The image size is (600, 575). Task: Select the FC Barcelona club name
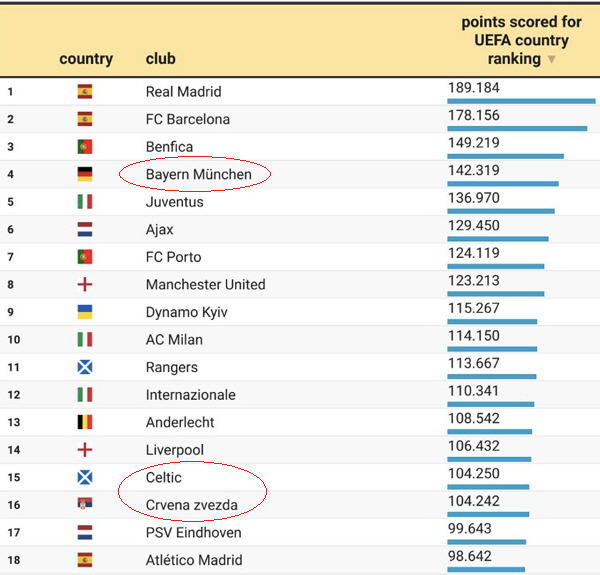(188, 119)
